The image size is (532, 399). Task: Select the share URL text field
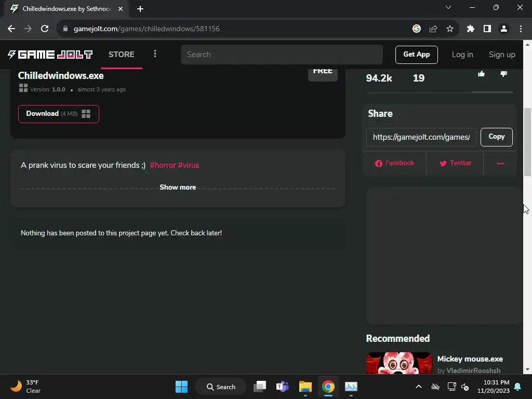tap(421, 137)
